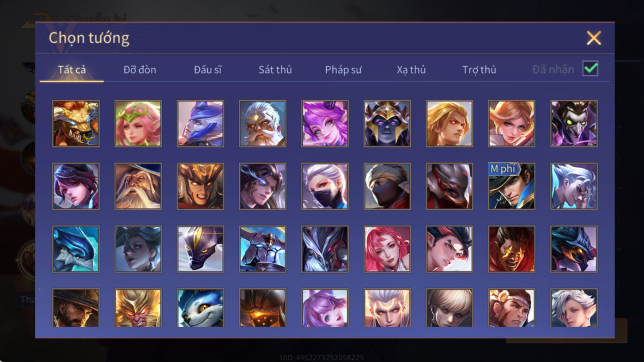Pick the blue wolf with yellow eyes
The width and height of the screenshot is (644, 362).
click(x=200, y=308)
